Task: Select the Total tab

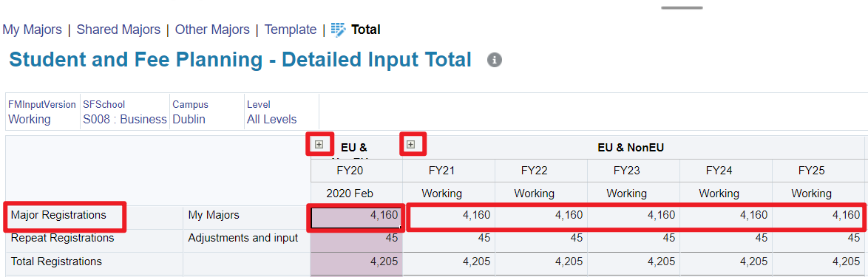Action: 366,30
